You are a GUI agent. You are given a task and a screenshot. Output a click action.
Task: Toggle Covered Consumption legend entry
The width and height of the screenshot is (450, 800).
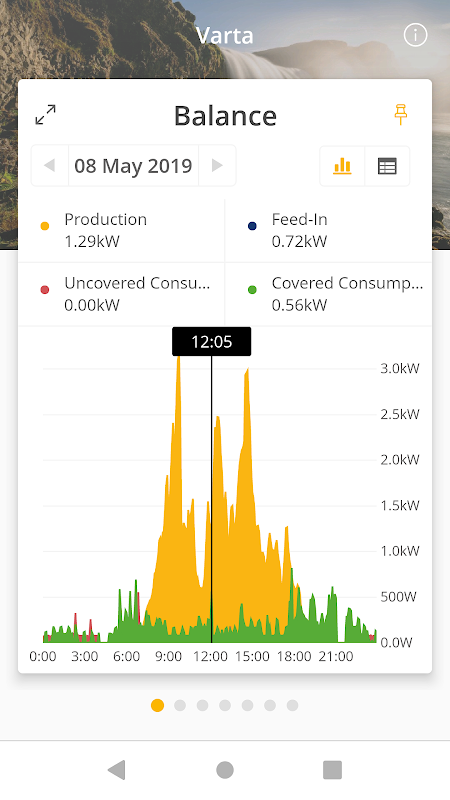329,294
